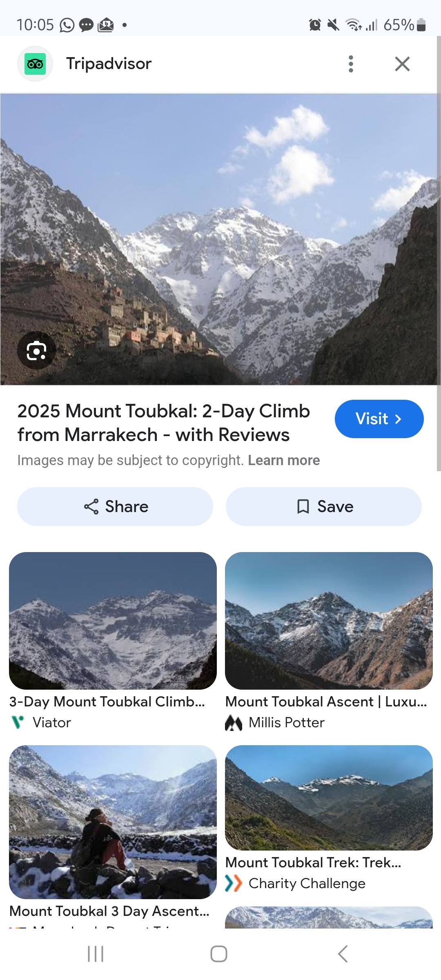Open the three-dot more options menu
Image resolution: width=441 pixels, height=980 pixels.
[351, 64]
